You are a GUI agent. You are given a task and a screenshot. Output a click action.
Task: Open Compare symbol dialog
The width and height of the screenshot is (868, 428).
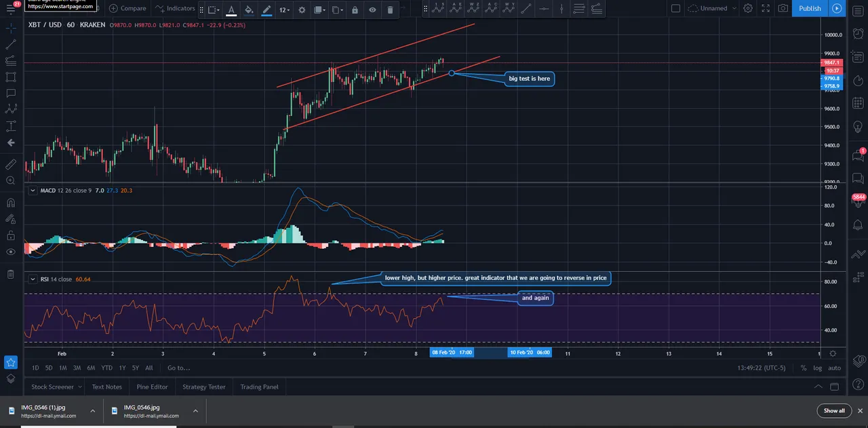pos(127,9)
